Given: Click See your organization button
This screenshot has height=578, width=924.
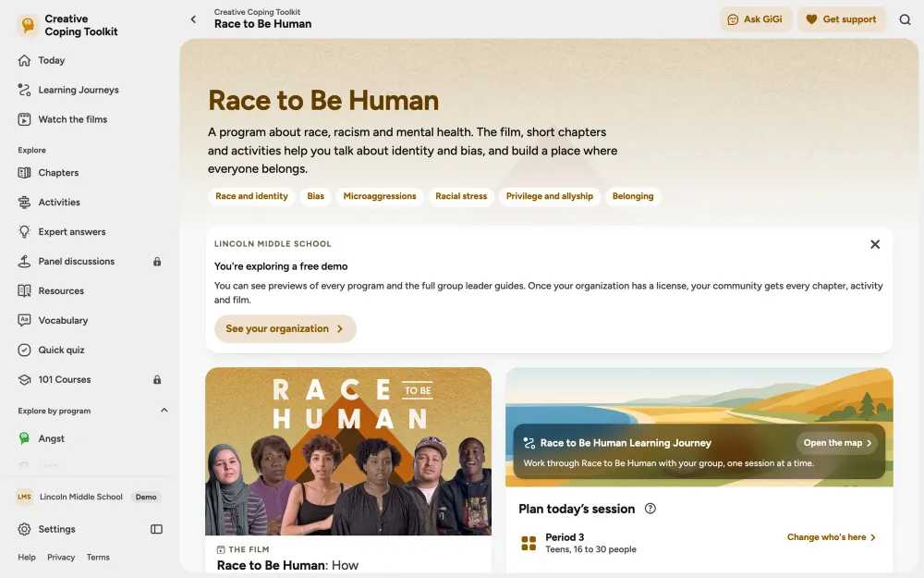Looking at the screenshot, I should [286, 328].
